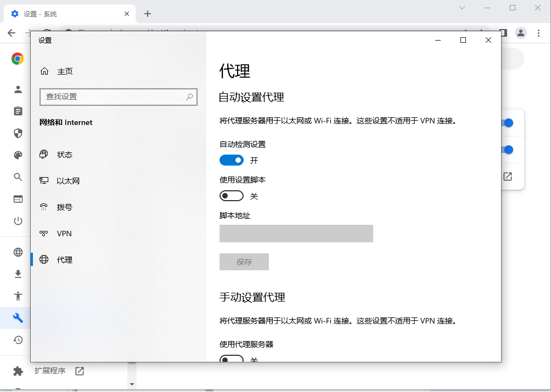Open Chrome's three-dot menu

[x=538, y=33]
